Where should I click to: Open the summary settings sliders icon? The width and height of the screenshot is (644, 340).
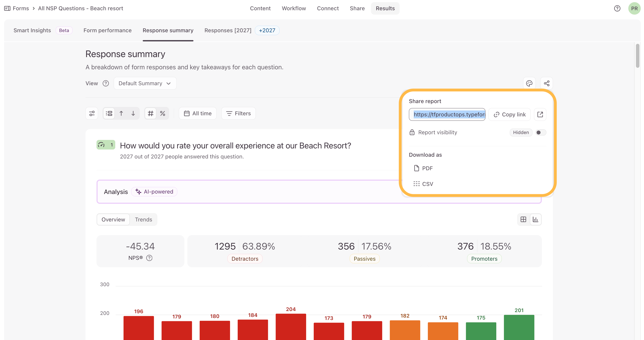click(92, 113)
